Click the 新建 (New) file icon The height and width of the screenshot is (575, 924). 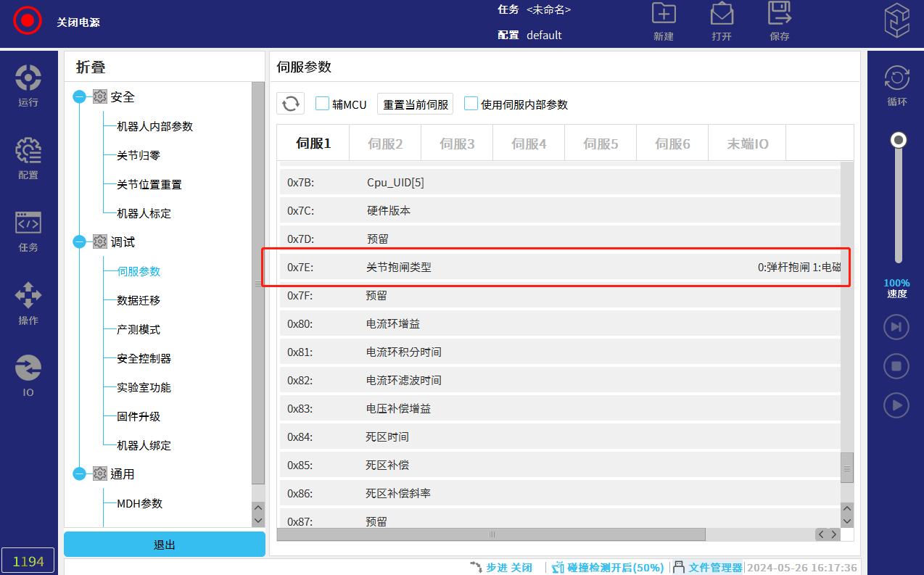pos(663,15)
